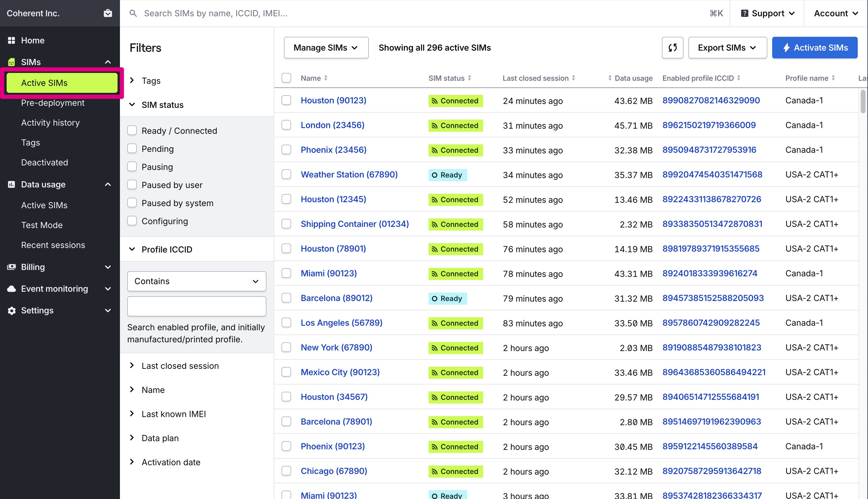
Task: Select all SIMs with header checkbox
Action: [286, 78]
